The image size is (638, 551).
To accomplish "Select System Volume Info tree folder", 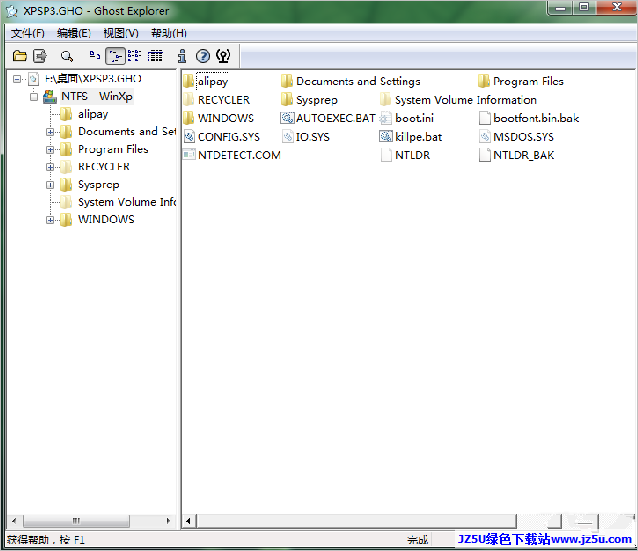I will point(127,202).
